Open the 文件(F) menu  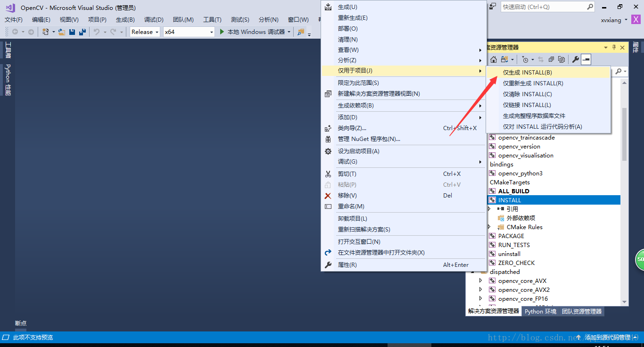[x=14, y=19]
